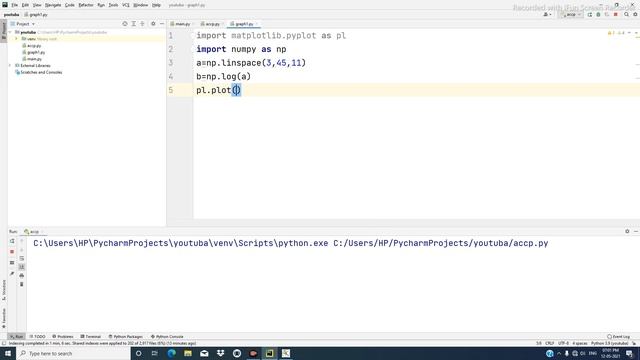
Task: Switch to the accp.py editor tab
Action: [x=211, y=24]
